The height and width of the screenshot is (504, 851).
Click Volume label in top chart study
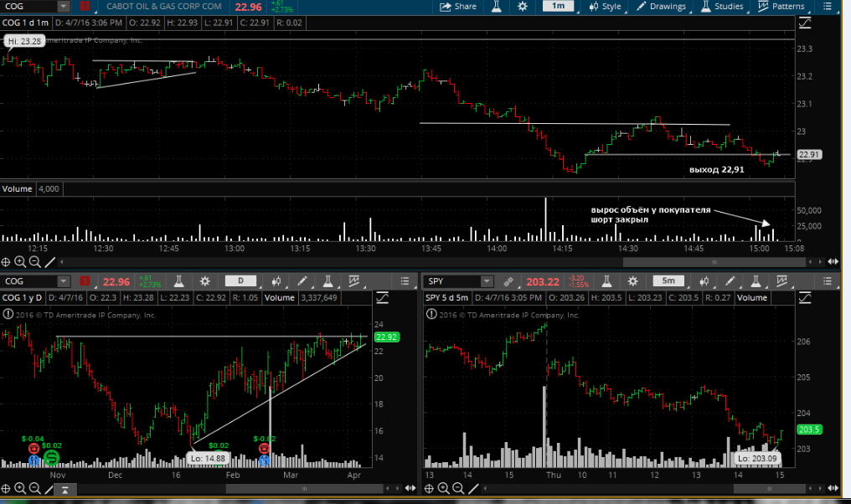(x=18, y=189)
